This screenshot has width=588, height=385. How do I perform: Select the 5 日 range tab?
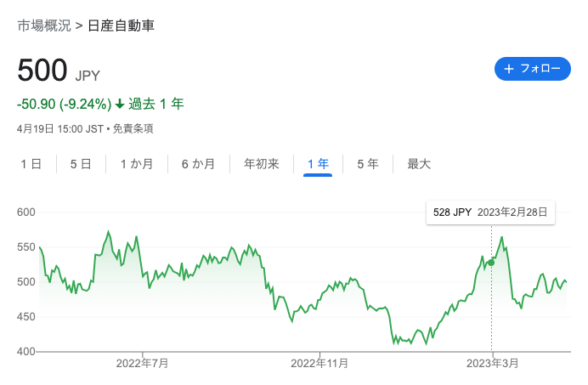[81, 164]
